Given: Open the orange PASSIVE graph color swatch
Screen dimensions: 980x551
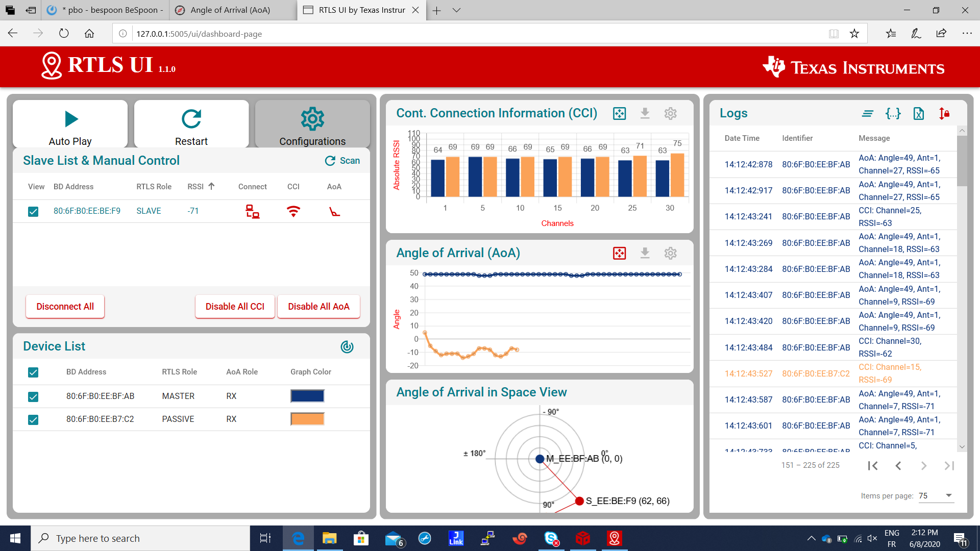Looking at the screenshot, I should point(307,419).
